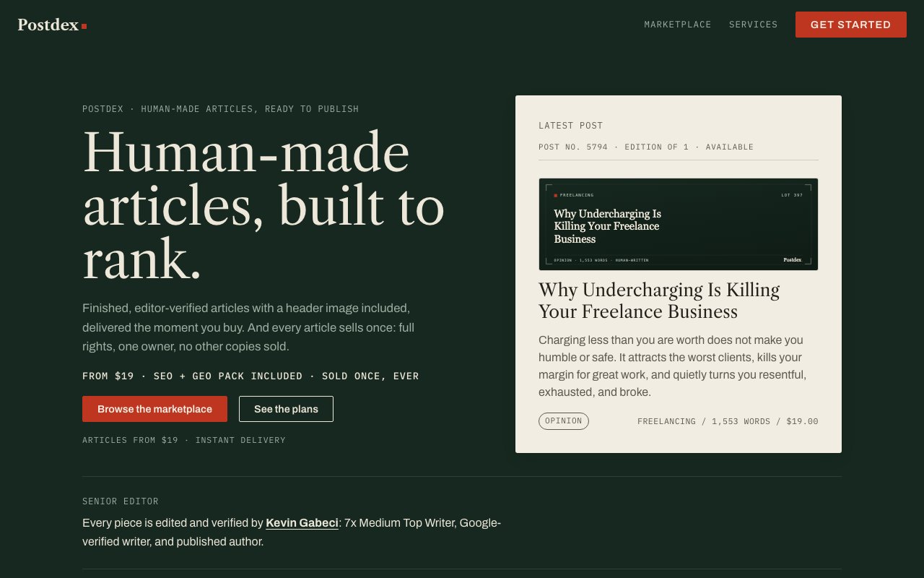924x578 pixels.
Task: Click the article excerpt about charging less
Action: click(x=672, y=366)
